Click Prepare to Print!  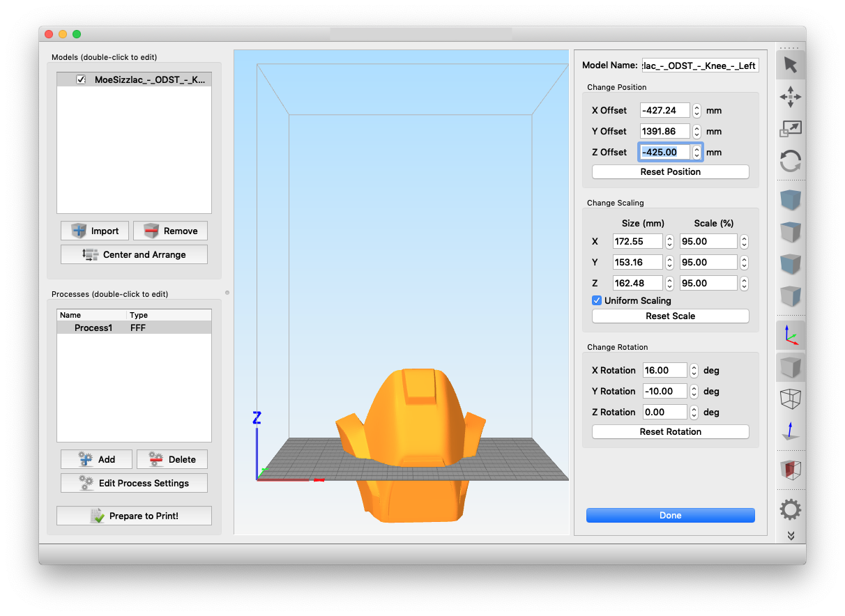[x=134, y=516]
